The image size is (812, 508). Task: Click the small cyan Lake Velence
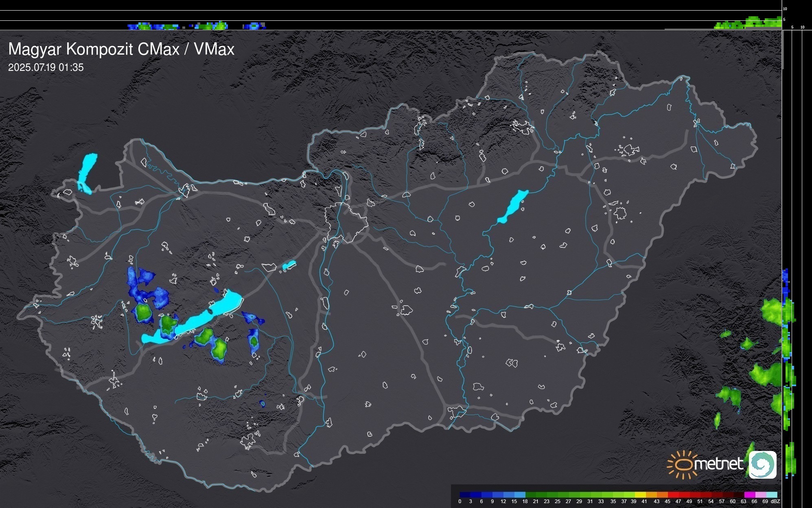tap(289, 266)
